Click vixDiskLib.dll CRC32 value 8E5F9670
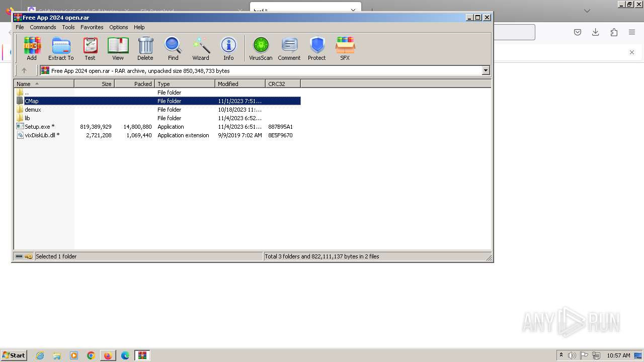This screenshot has width=644, height=362. 280,135
